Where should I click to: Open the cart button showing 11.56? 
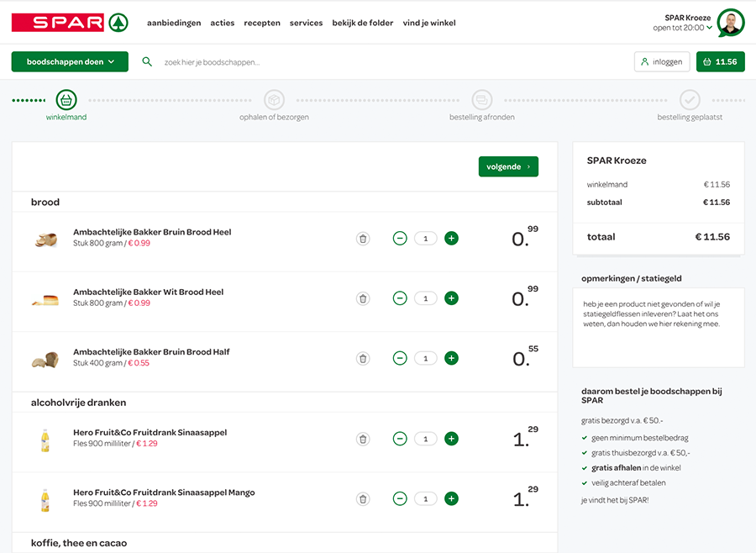click(721, 61)
